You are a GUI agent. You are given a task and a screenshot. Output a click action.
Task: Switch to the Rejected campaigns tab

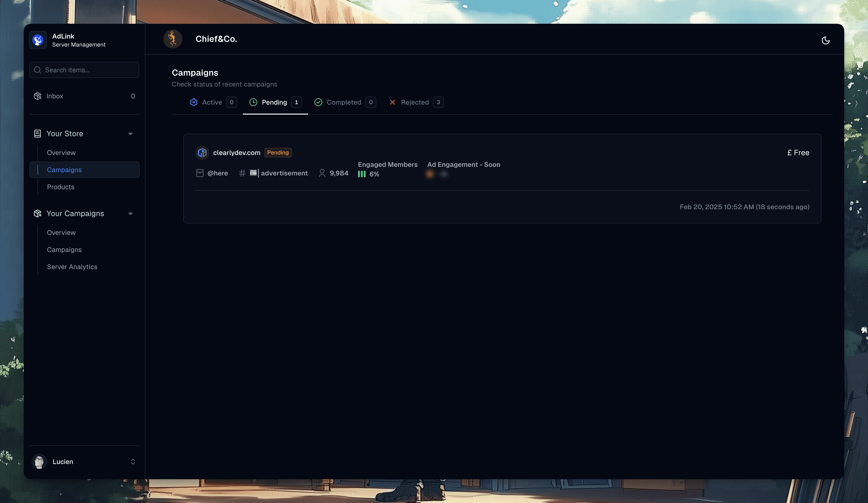pos(415,102)
